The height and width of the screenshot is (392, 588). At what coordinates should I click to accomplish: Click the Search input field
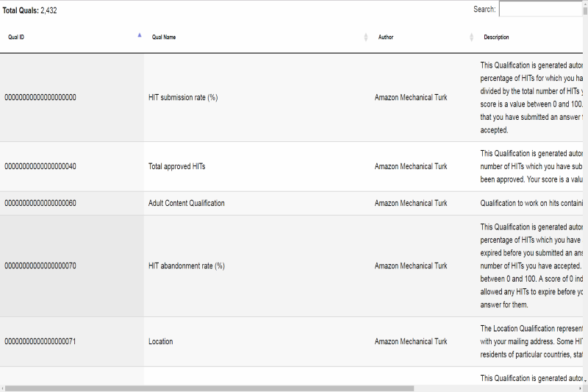click(542, 10)
